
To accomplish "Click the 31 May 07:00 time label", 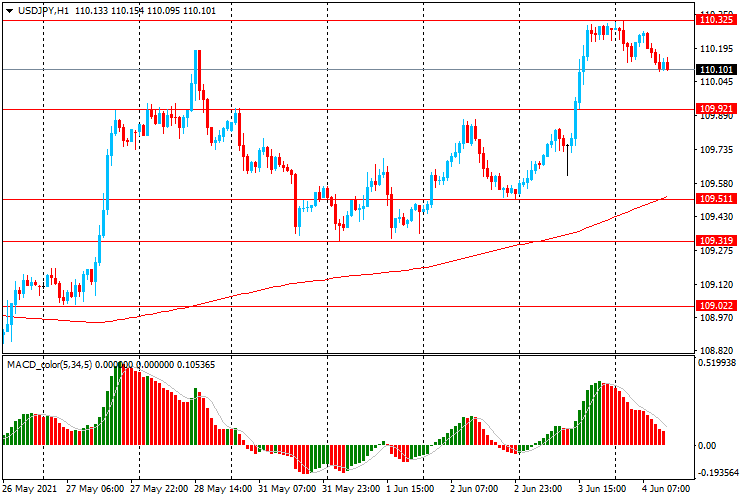I will [x=287, y=488].
